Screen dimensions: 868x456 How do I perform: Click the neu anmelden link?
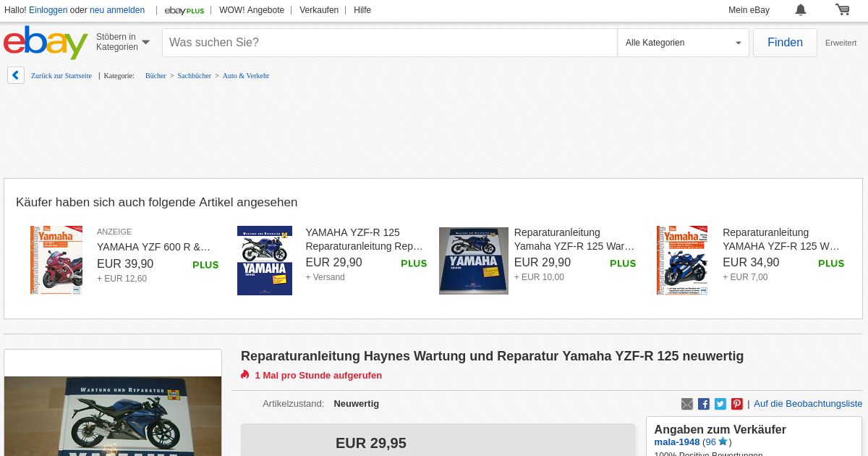click(x=117, y=10)
